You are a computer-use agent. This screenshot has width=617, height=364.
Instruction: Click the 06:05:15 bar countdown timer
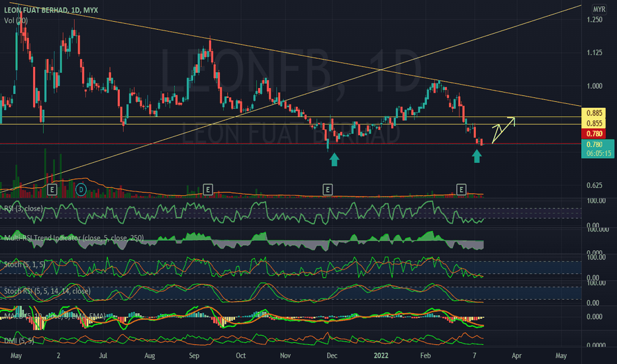[x=598, y=154]
